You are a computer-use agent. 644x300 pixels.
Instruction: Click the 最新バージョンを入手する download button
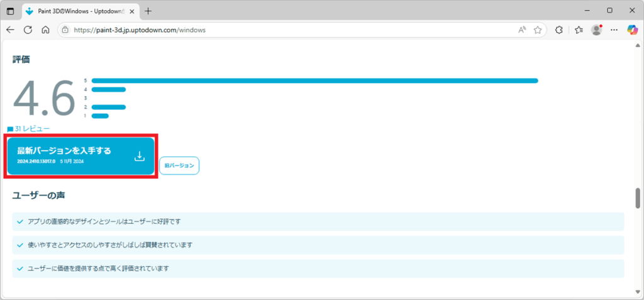(81, 156)
